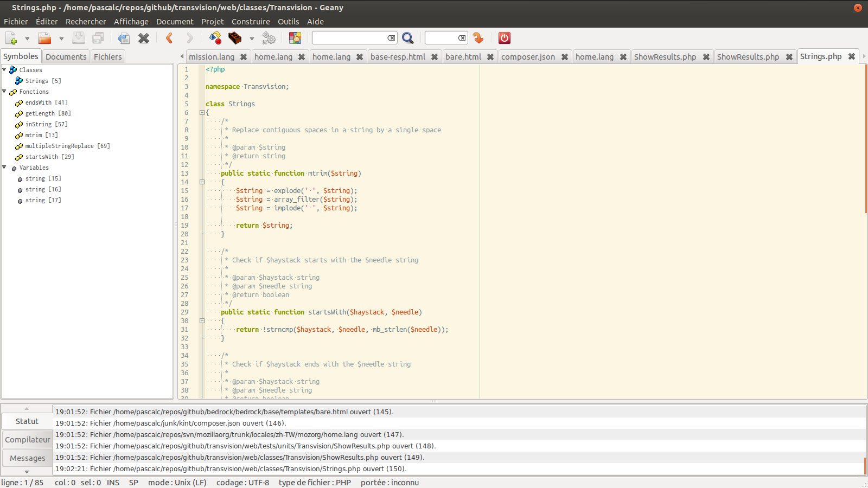The height and width of the screenshot is (488, 868).
Task: Click the jump-to-line arrow icon
Action: click(478, 38)
